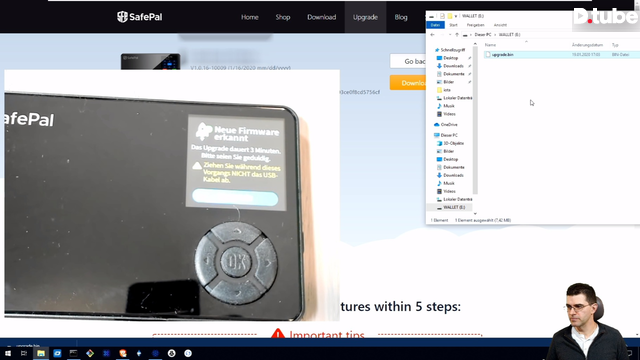Sort files by Änderungsdatum column

(x=587, y=45)
